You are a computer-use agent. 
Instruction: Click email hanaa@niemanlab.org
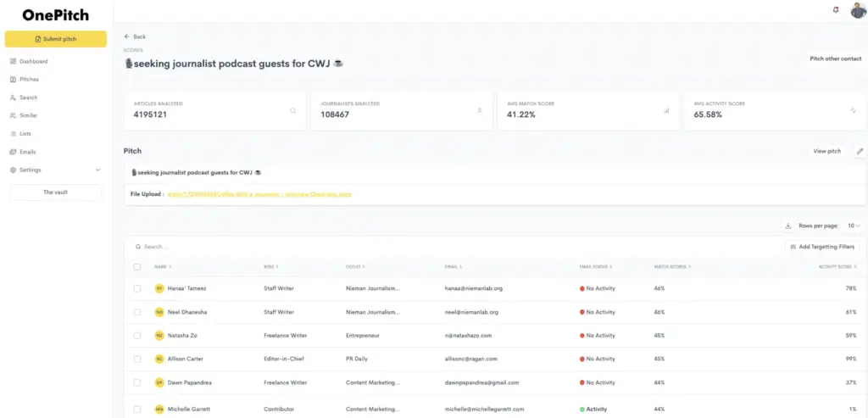473,288
